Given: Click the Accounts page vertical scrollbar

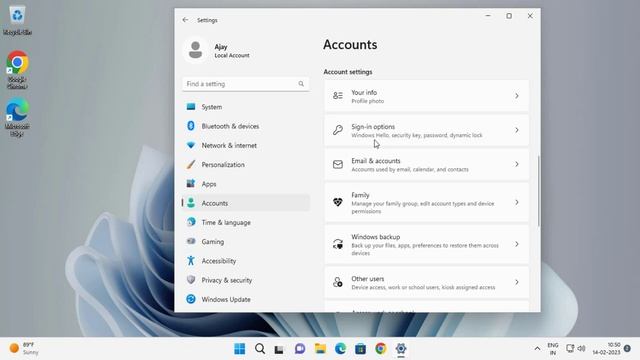Looking at the screenshot, I should pos(538,190).
